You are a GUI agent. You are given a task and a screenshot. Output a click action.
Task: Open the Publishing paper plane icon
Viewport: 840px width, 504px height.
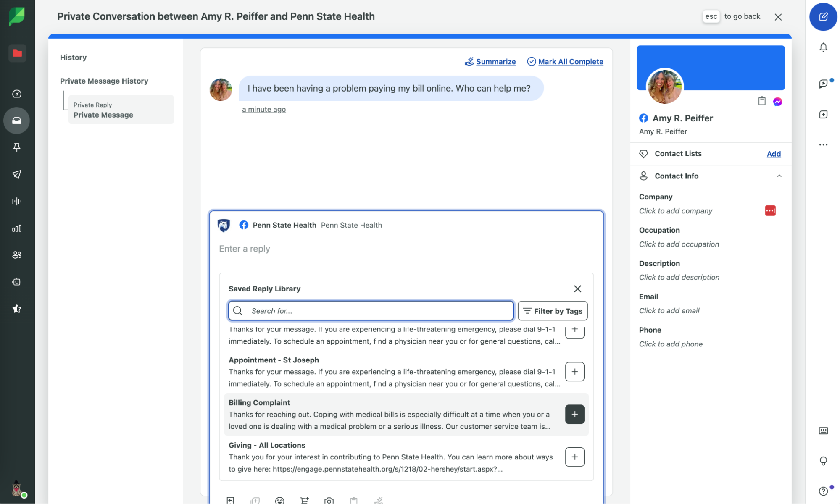(x=17, y=174)
